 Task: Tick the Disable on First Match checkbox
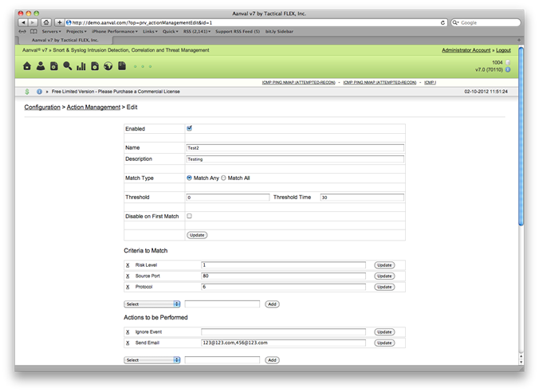189,216
